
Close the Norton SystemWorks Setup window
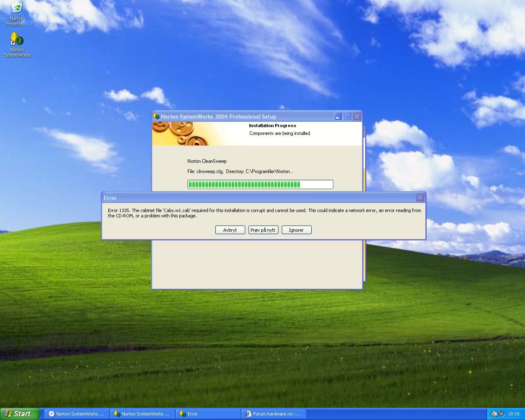[357, 116]
